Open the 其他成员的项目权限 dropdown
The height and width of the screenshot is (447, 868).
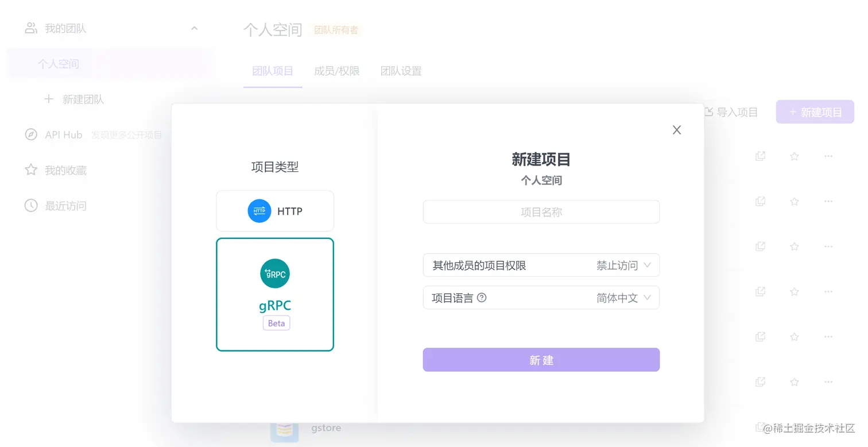pyautogui.click(x=541, y=265)
